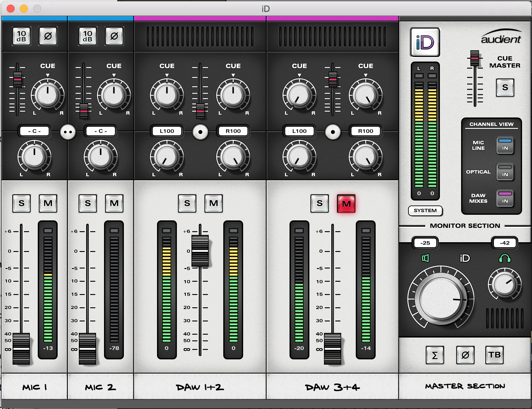Click the Mic 1 cue send fader handle
The height and width of the screenshot is (409, 532).
click(x=18, y=79)
